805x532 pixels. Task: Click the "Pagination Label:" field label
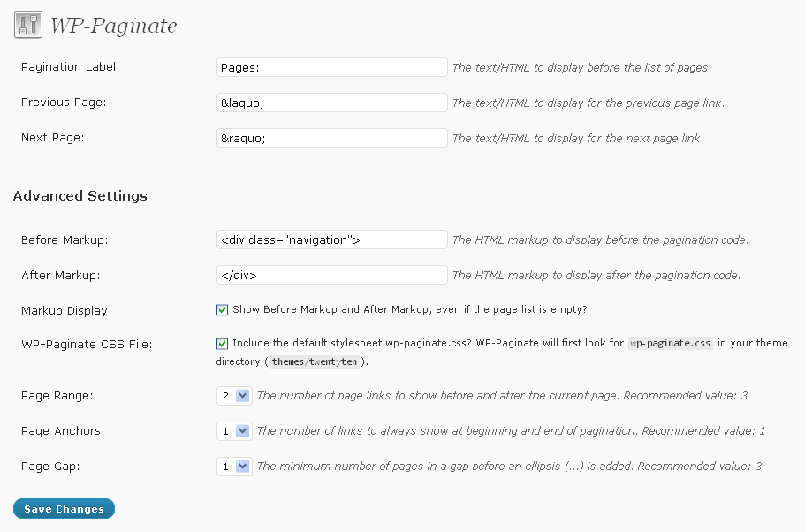tap(70, 67)
